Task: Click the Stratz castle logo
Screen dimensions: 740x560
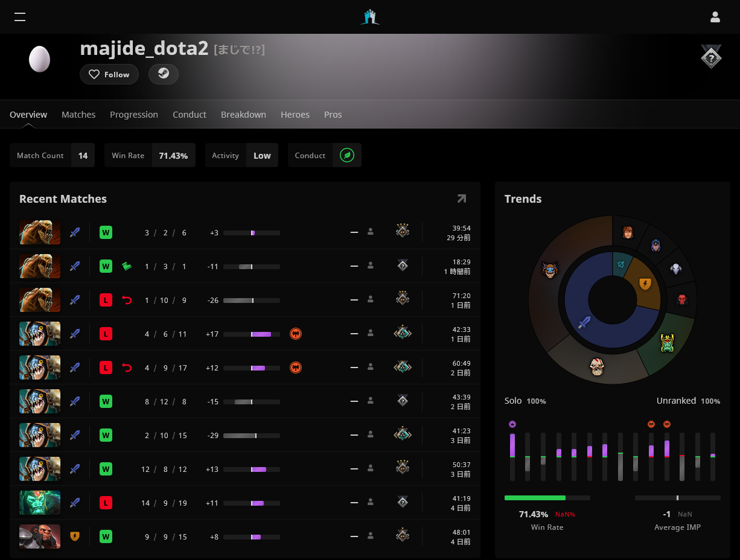Action: pos(370,17)
